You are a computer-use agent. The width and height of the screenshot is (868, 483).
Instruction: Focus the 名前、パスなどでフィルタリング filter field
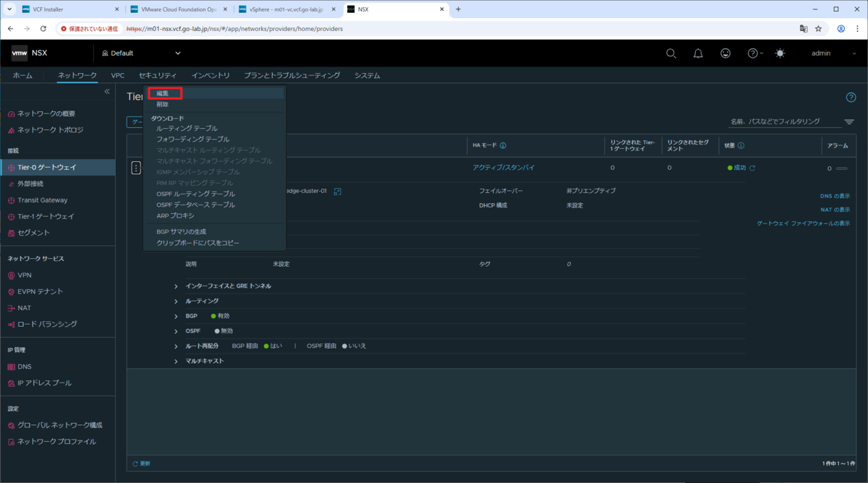[x=785, y=121]
